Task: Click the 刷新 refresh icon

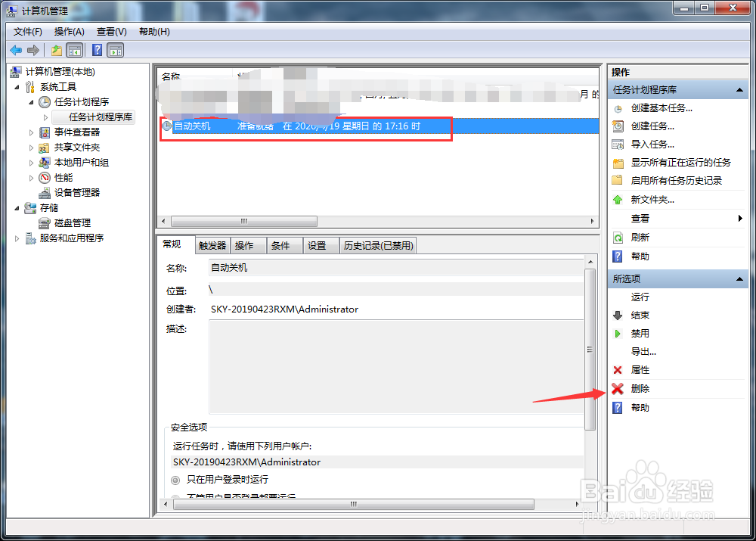Action: click(618, 237)
